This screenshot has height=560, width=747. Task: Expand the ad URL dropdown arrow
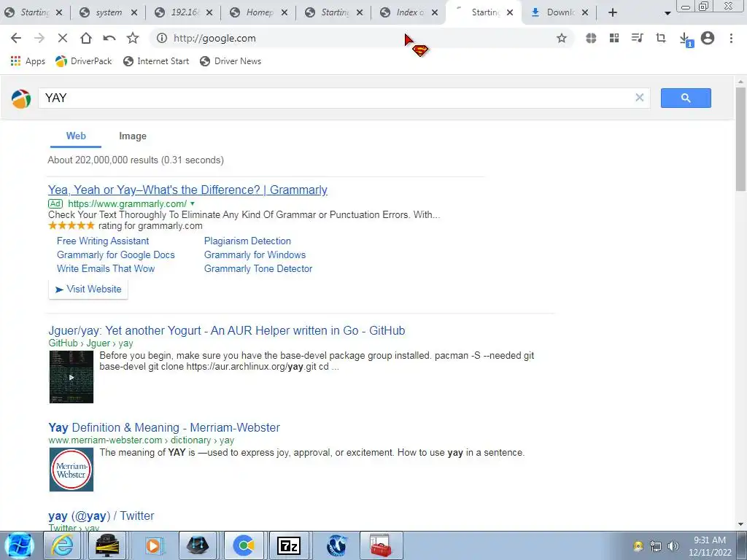tap(193, 204)
